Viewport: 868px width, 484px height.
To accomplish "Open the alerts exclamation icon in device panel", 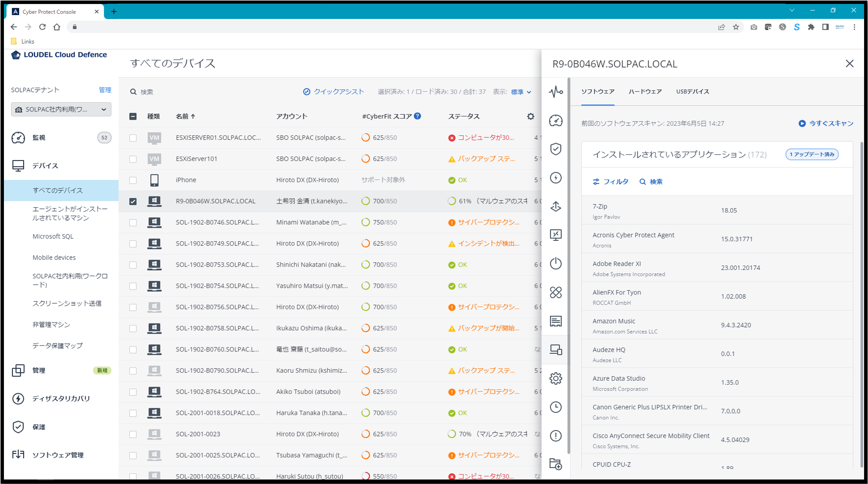I will click(x=556, y=436).
